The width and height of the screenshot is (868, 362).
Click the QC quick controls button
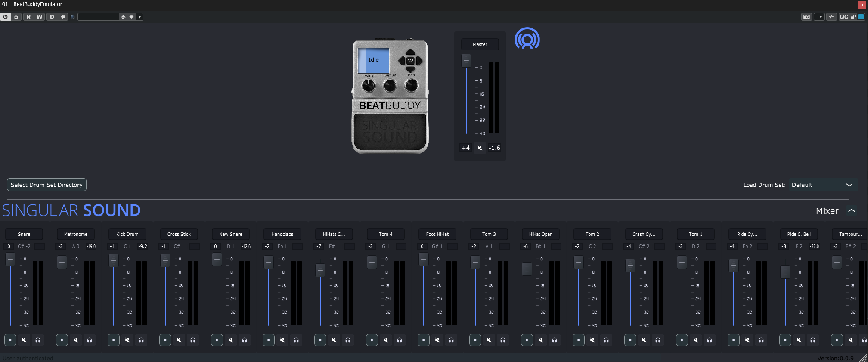click(x=844, y=17)
